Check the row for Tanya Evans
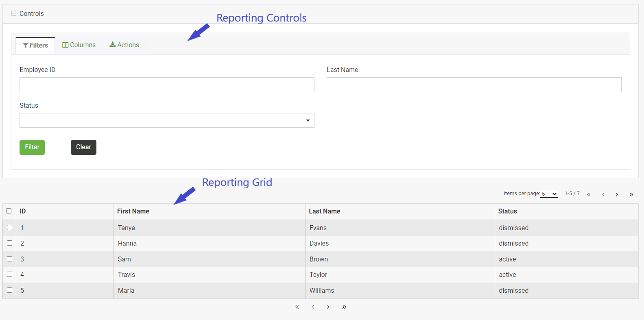644x320 pixels. [x=10, y=228]
